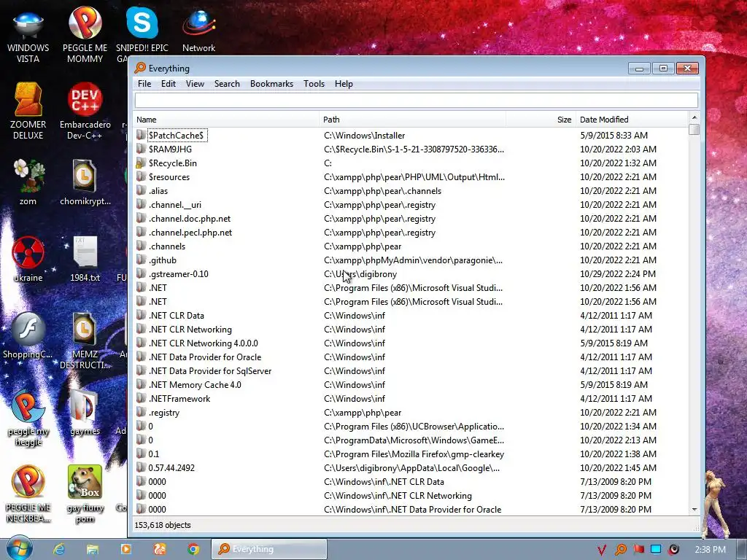Viewport: 747px width, 560px height.
Task: Select the peggle my heggle desktop icon
Action: click(x=28, y=418)
